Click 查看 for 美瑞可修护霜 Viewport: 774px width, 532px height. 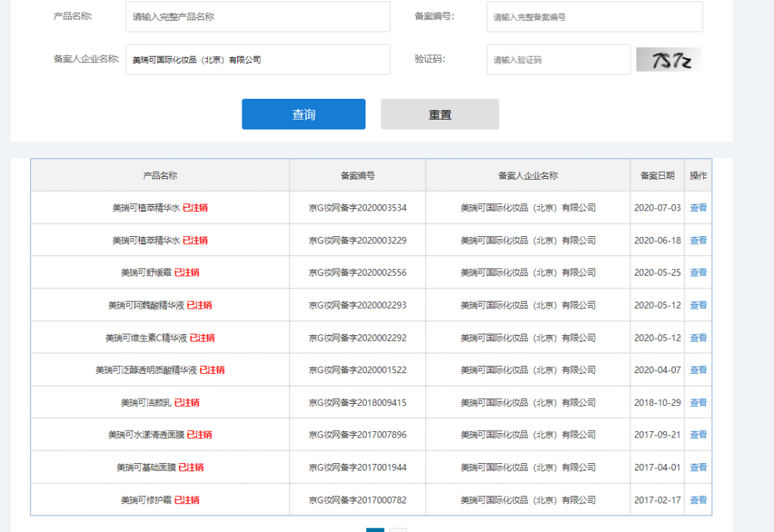tap(698, 500)
